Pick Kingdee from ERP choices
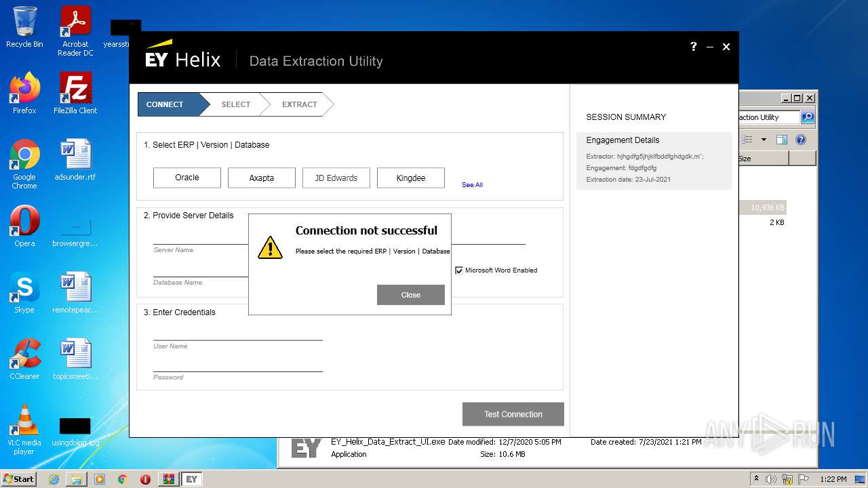The width and height of the screenshot is (868, 488). pos(411,178)
